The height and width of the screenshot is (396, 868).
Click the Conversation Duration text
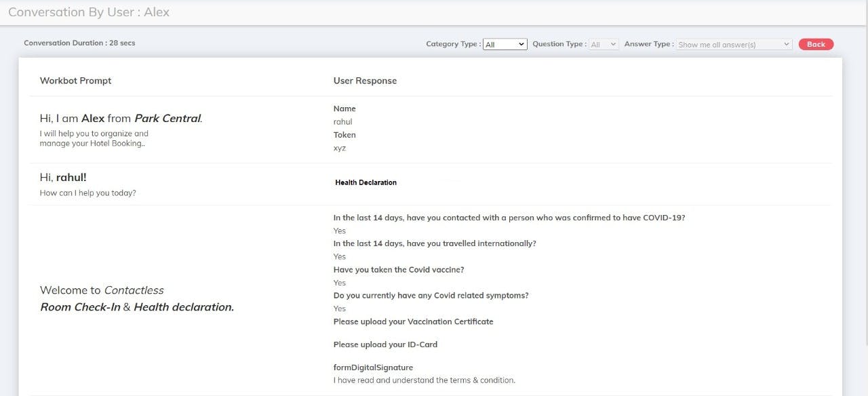pos(79,43)
